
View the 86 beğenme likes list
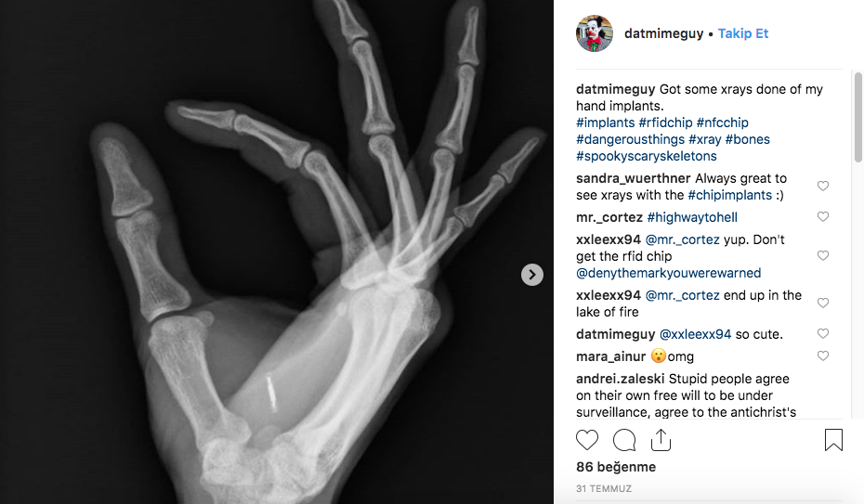(616, 467)
